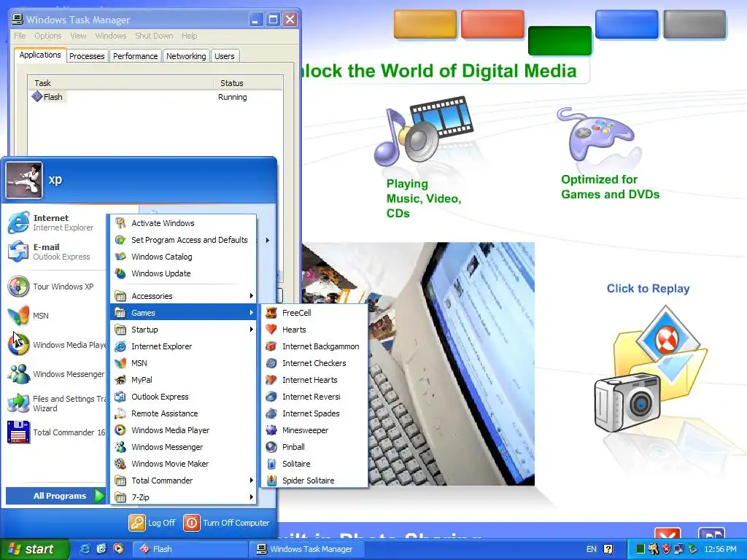Open Windows Messenger in All Programs list
The height and width of the screenshot is (560, 747).
click(x=183, y=447)
